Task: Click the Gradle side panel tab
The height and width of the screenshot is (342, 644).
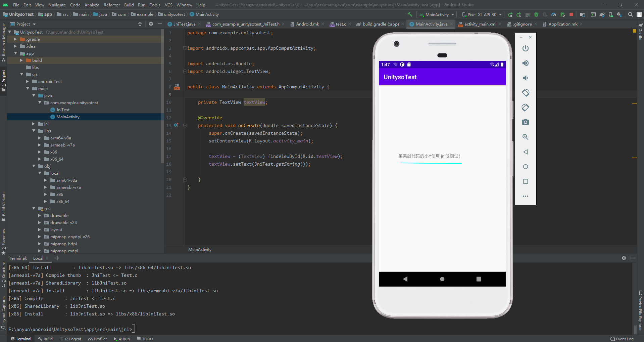Action: click(640, 32)
